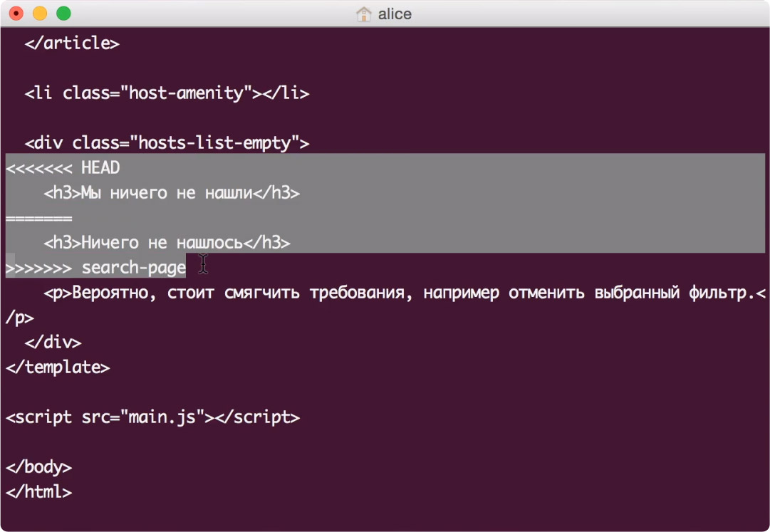Viewport: 770px width, 532px height.
Task: Close the alice terminal window
Action: click(x=16, y=14)
